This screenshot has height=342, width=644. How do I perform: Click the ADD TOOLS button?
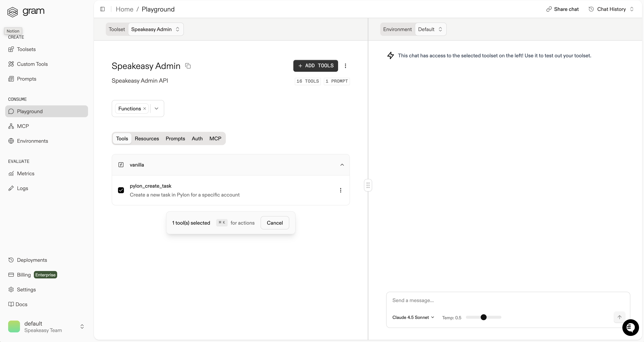point(316,66)
